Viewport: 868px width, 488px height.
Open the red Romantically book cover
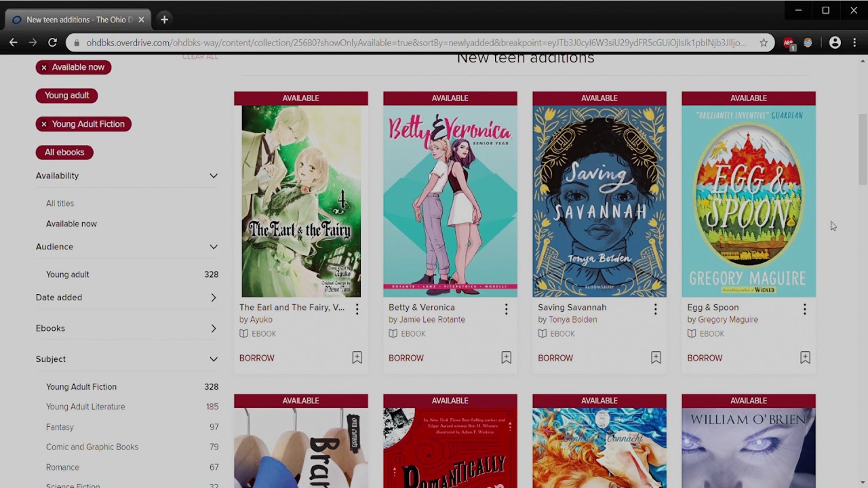pos(450,448)
